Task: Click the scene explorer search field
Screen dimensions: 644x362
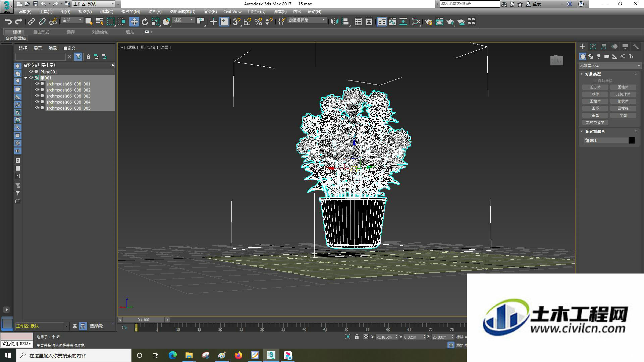Action: [41, 57]
